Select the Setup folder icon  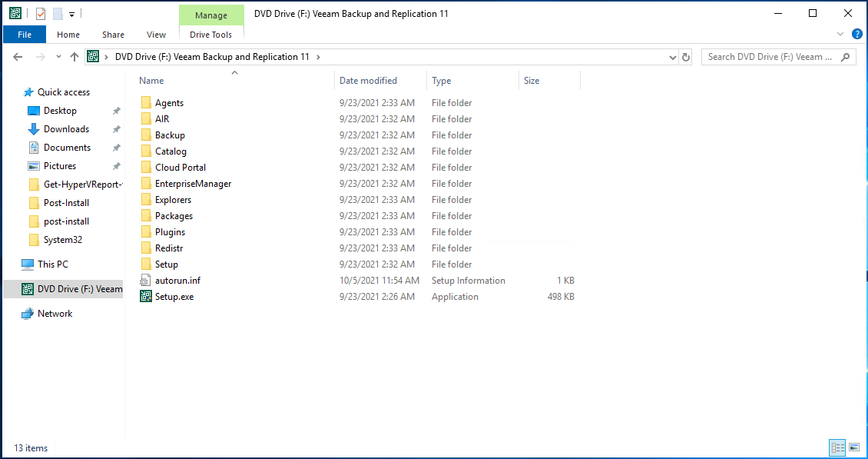click(x=146, y=264)
